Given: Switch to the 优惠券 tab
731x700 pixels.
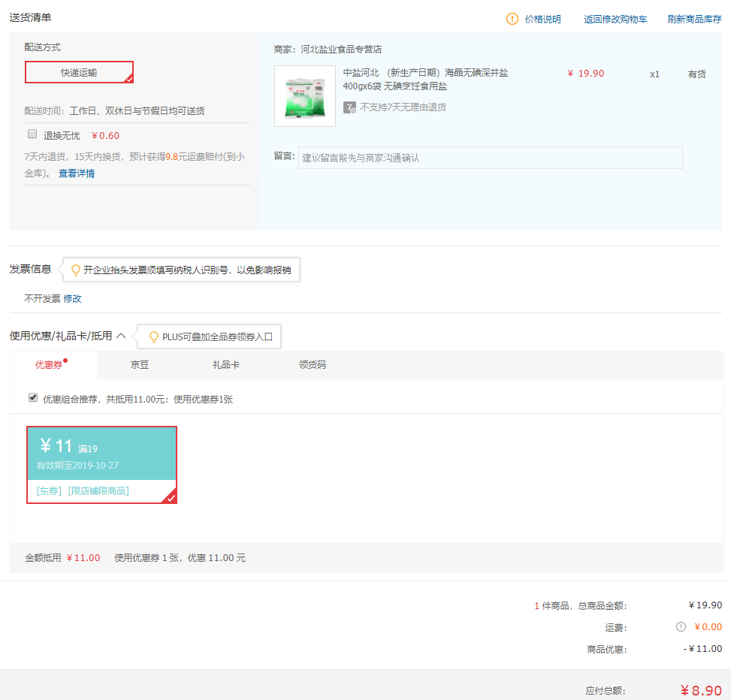Looking at the screenshot, I should [x=49, y=365].
